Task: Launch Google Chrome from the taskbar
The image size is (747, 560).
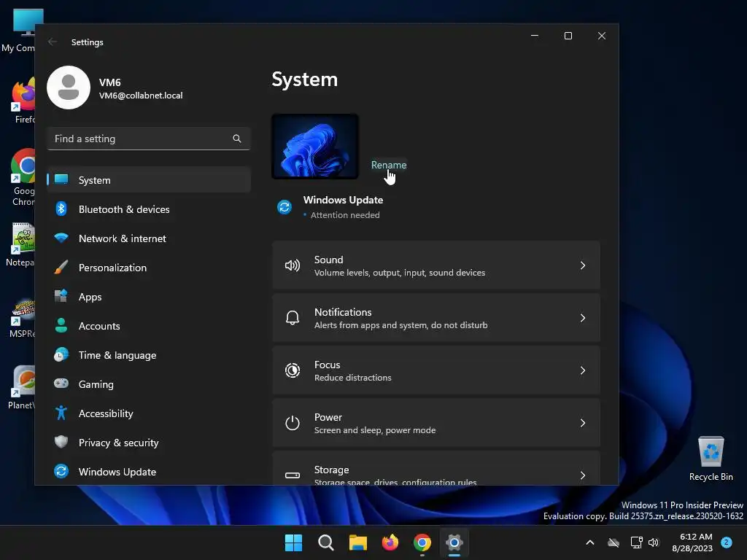Action: point(422,542)
